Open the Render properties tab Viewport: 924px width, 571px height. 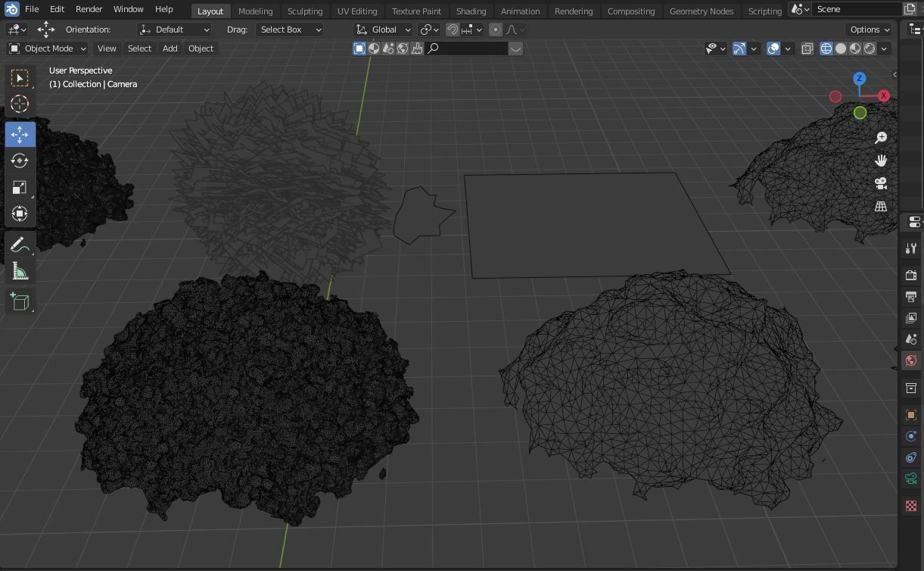tap(911, 275)
